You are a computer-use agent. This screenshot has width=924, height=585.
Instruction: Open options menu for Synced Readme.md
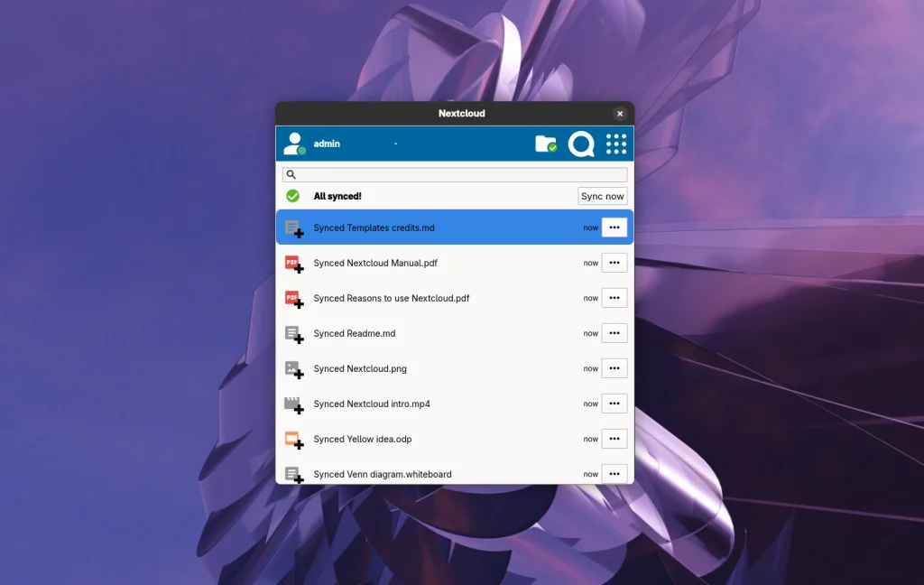(x=614, y=333)
